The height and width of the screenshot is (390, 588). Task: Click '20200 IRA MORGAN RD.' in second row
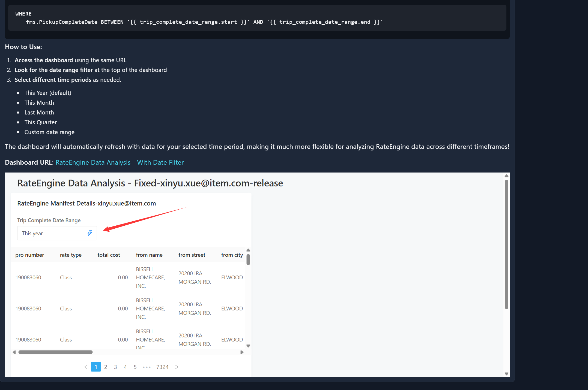point(195,309)
